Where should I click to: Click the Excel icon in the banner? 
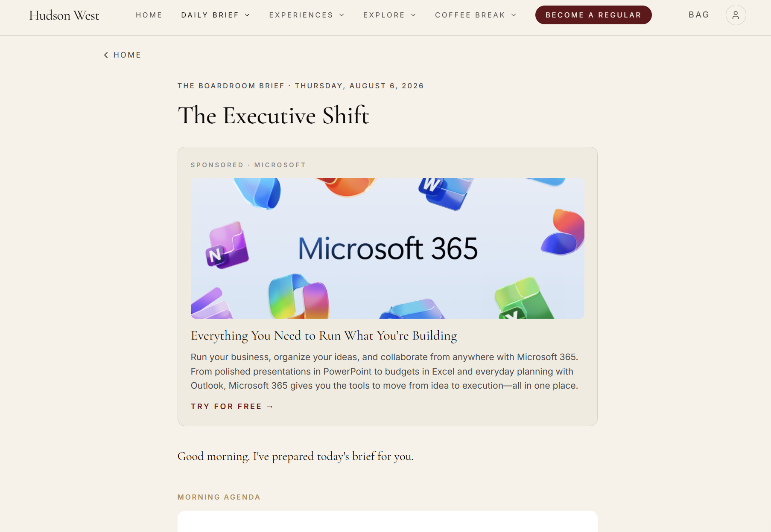[x=522, y=299]
